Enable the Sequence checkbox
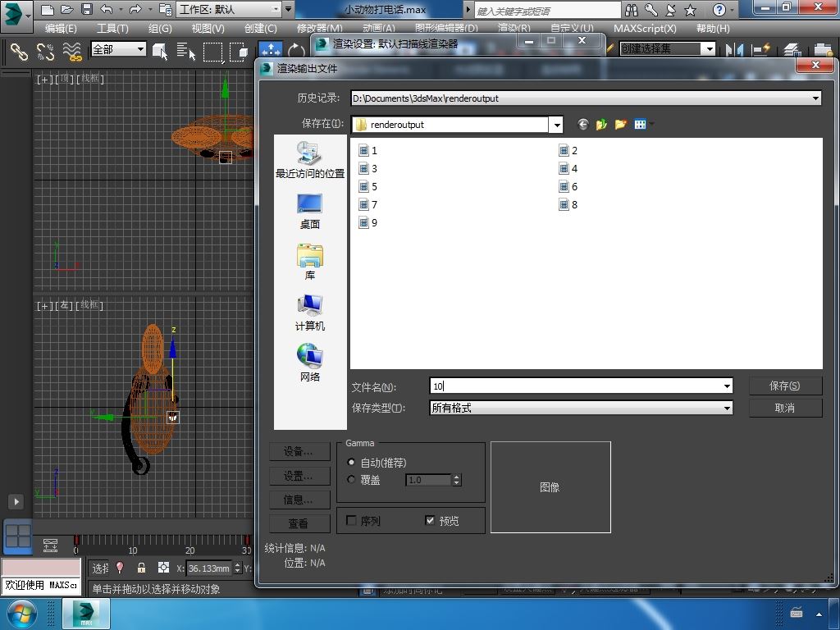 351,520
